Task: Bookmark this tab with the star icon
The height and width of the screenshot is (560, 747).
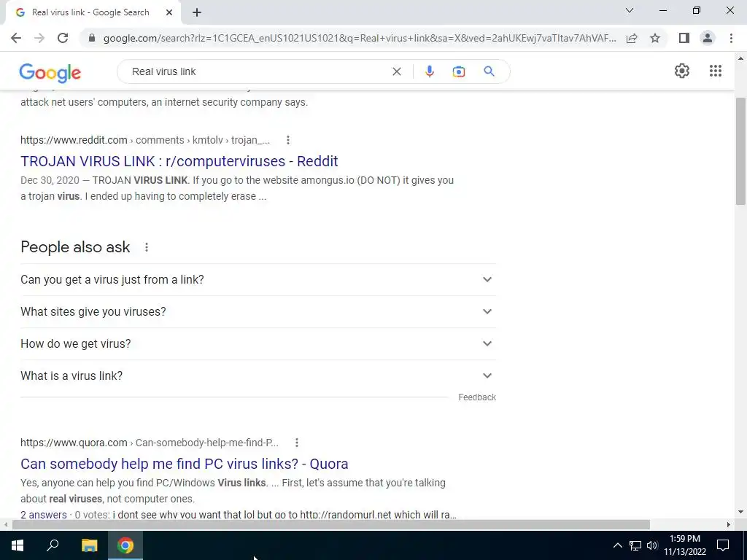Action: coord(655,38)
